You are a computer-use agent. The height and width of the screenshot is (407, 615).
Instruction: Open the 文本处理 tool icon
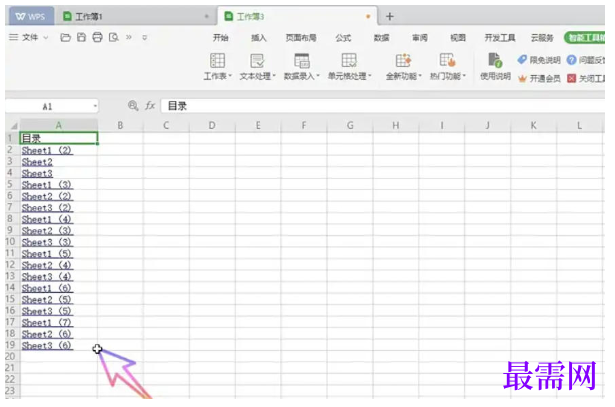pos(257,61)
